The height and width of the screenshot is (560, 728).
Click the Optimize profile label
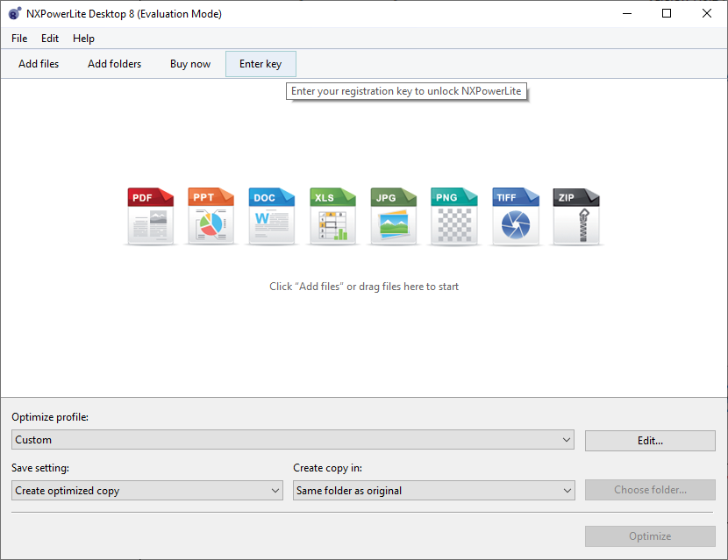point(50,417)
